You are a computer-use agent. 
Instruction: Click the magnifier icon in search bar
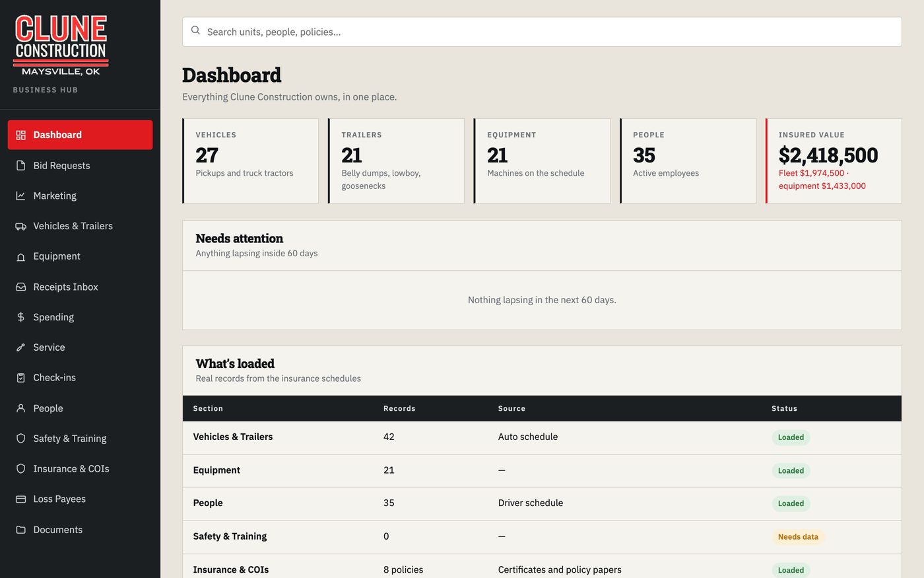(x=195, y=30)
